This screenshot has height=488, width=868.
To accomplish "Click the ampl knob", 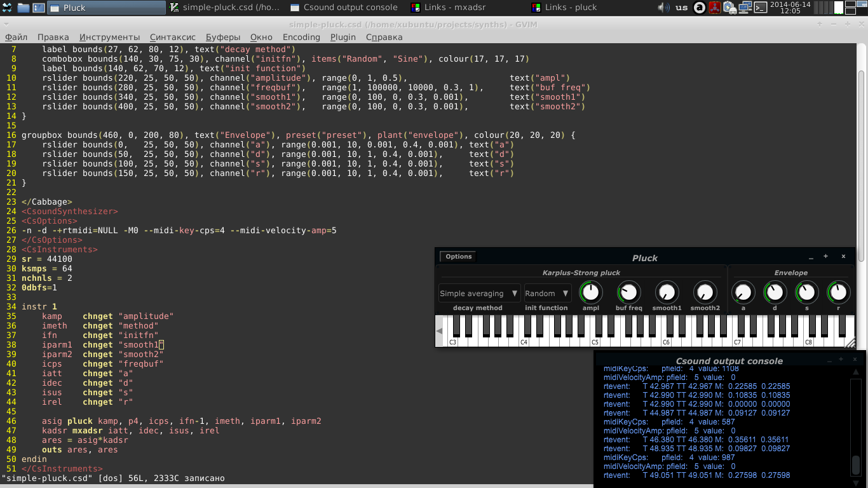I will pos(591,292).
